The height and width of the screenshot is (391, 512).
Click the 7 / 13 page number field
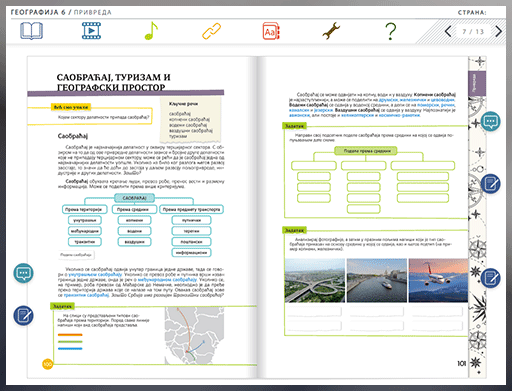tap(473, 31)
